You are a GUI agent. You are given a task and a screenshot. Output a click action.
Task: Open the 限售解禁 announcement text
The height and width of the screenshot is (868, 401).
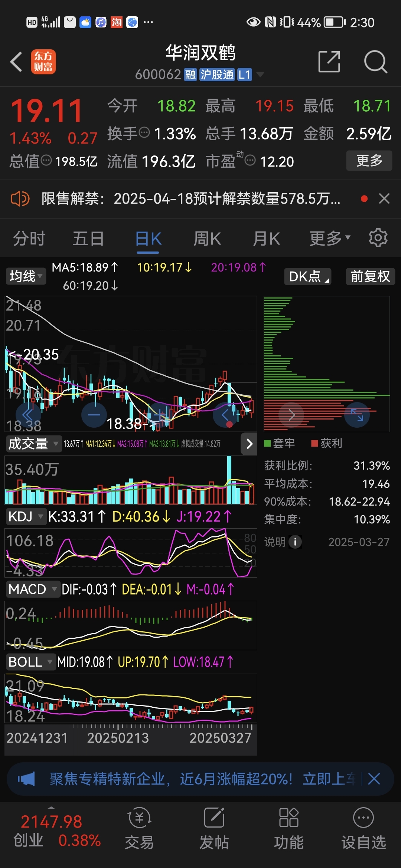point(191,199)
